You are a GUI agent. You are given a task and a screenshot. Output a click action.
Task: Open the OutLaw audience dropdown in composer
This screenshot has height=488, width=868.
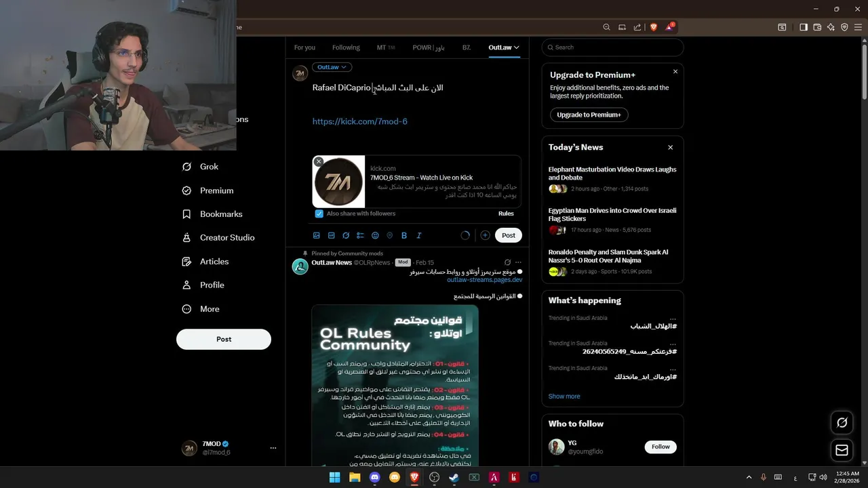tap(332, 67)
